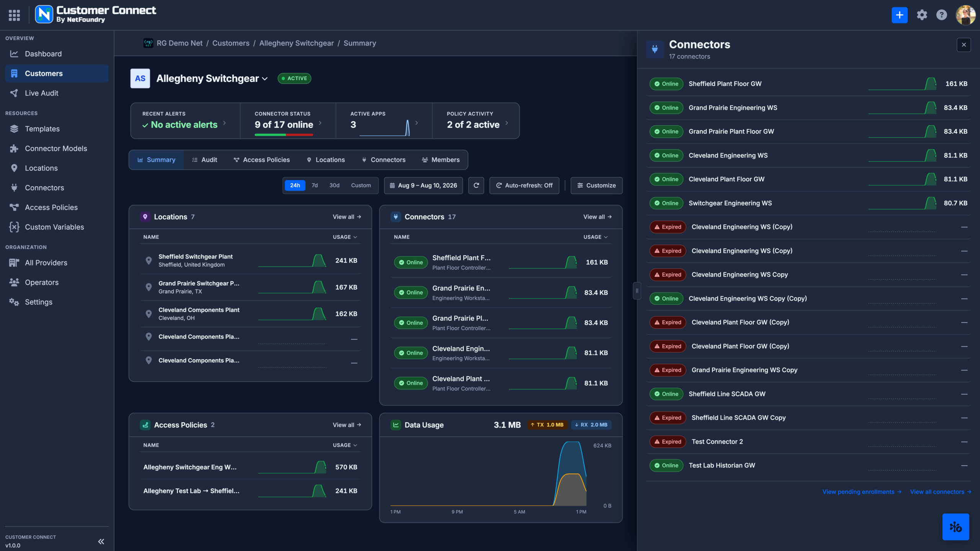Image resolution: width=980 pixels, height=551 pixels.
Task: Open Operators in sidebar
Action: click(x=57, y=282)
